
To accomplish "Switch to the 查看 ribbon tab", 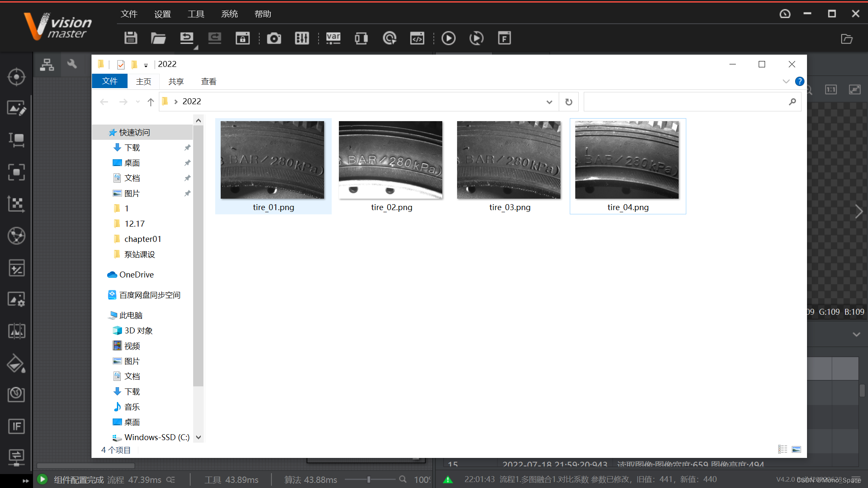I will [x=208, y=81].
